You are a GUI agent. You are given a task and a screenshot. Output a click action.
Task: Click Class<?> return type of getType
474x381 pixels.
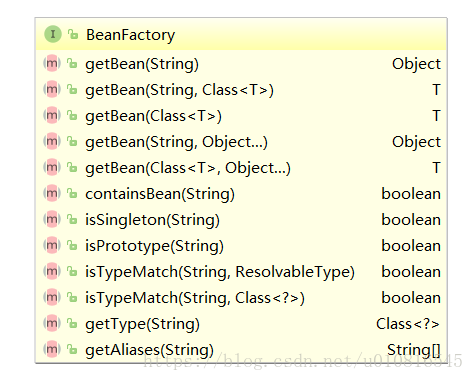(x=408, y=324)
